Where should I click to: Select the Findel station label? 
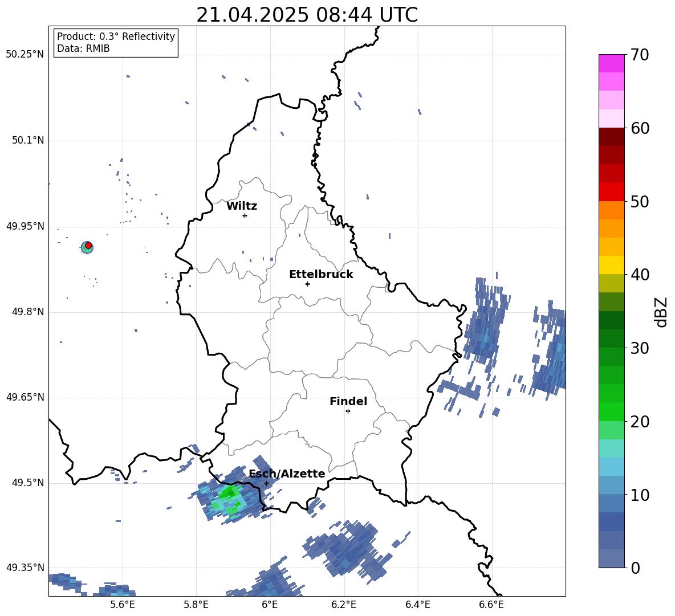click(x=348, y=401)
